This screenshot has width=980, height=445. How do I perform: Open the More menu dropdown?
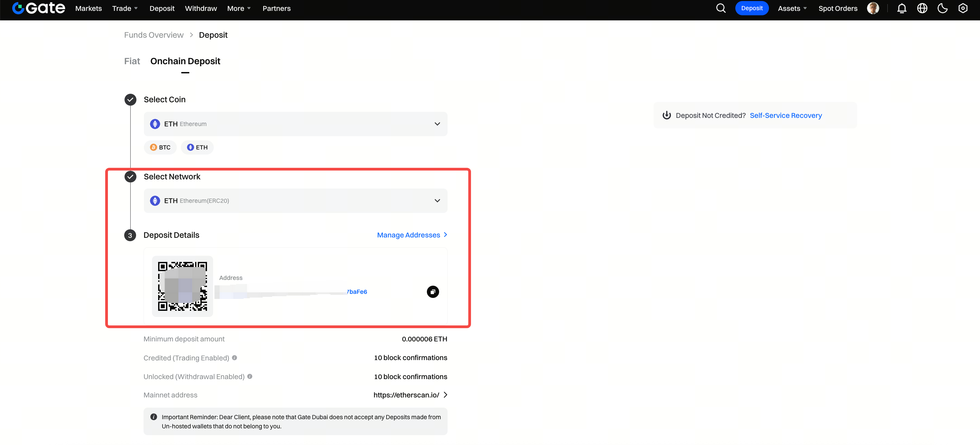pyautogui.click(x=239, y=8)
